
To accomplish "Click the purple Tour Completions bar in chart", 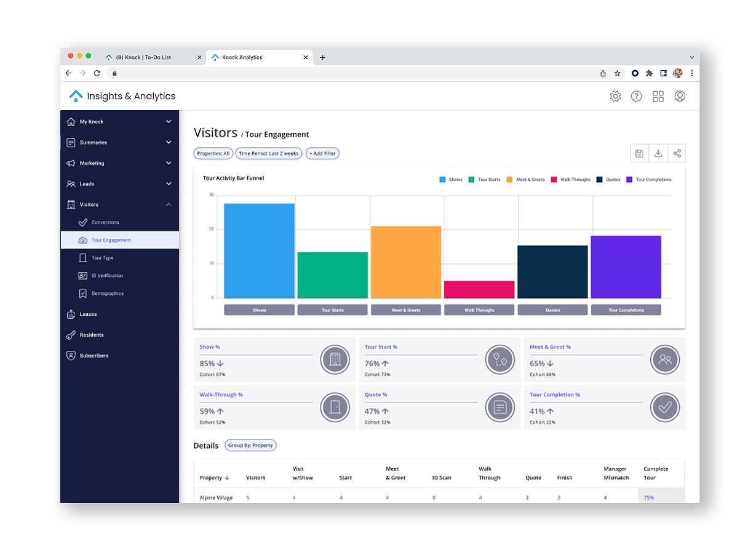I will [x=626, y=267].
